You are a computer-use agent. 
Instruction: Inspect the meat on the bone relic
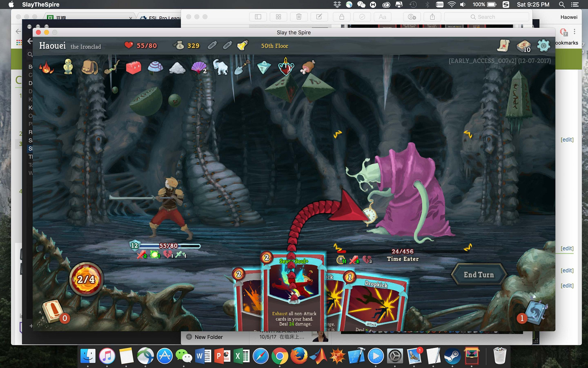pyautogui.click(x=307, y=67)
